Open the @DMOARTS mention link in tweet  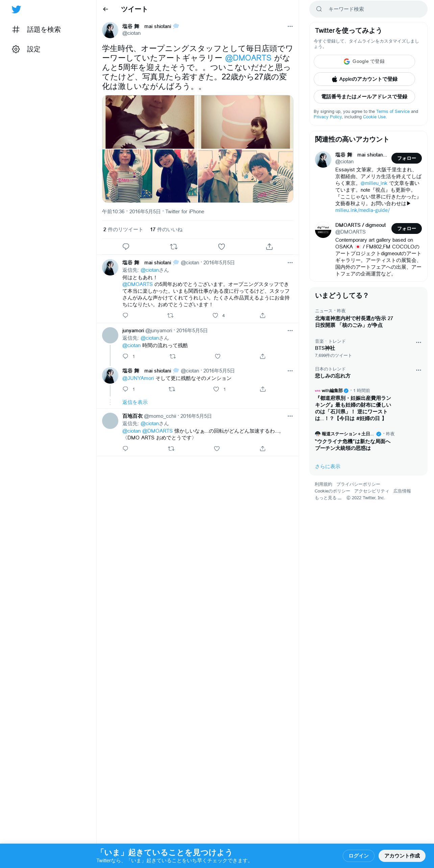point(248,58)
